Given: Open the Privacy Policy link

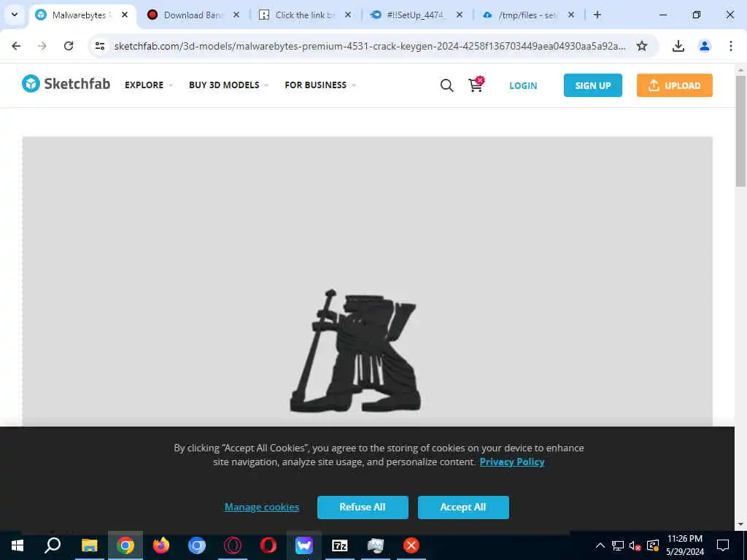Looking at the screenshot, I should click(x=512, y=462).
